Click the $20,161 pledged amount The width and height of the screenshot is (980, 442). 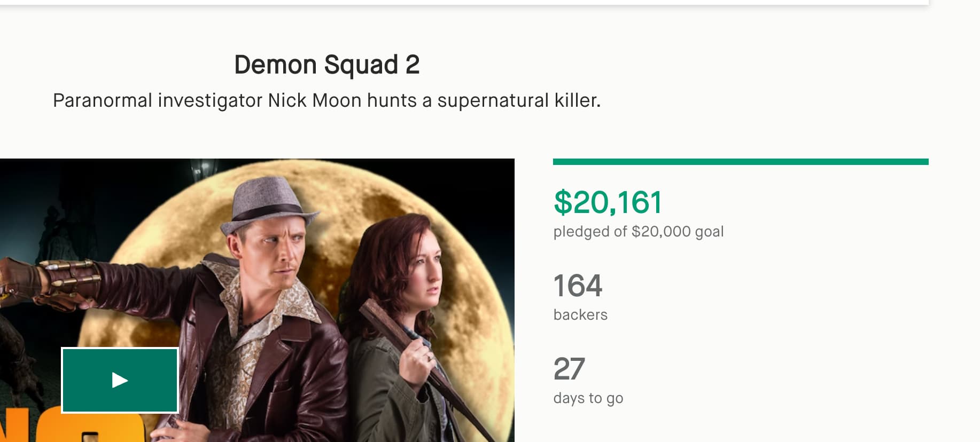click(x=608, y=202)
